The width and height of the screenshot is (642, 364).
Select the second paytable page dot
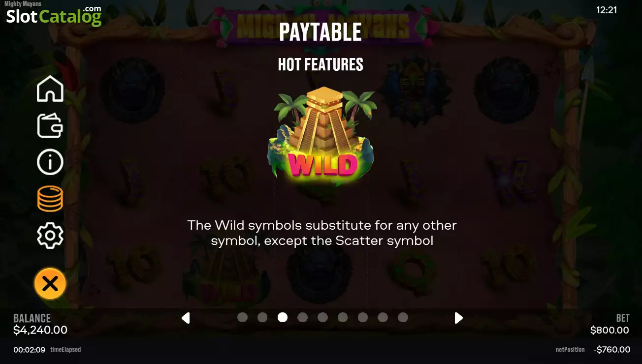pos(262,317)
